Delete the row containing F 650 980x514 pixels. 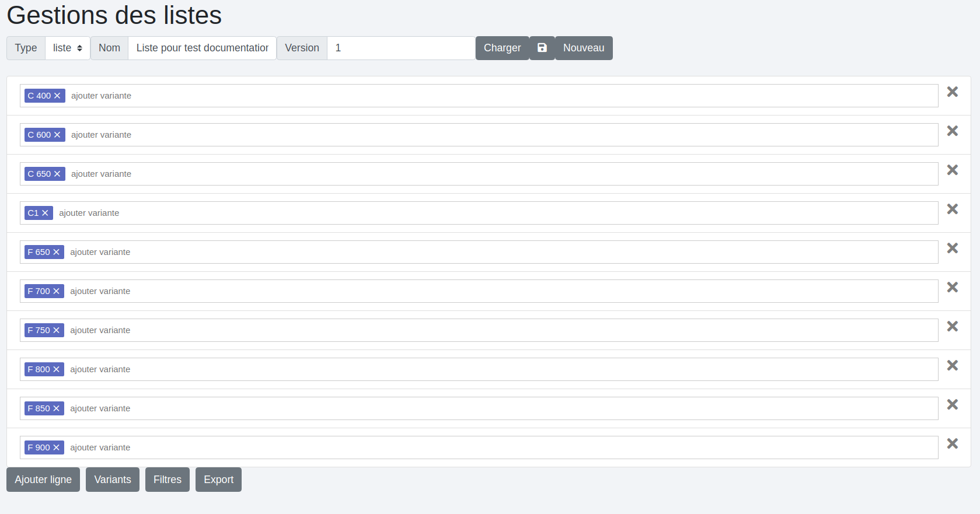pyautogui.click(x=952, y=249)
